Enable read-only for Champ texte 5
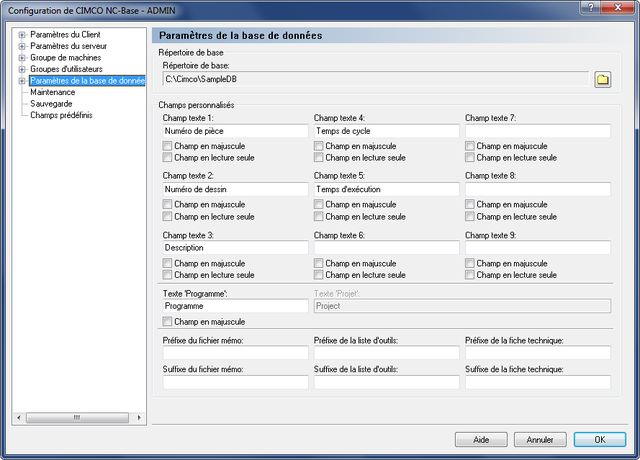Viewport: 640px width, 460px height. pyautogui.click(x=318, y=216)
